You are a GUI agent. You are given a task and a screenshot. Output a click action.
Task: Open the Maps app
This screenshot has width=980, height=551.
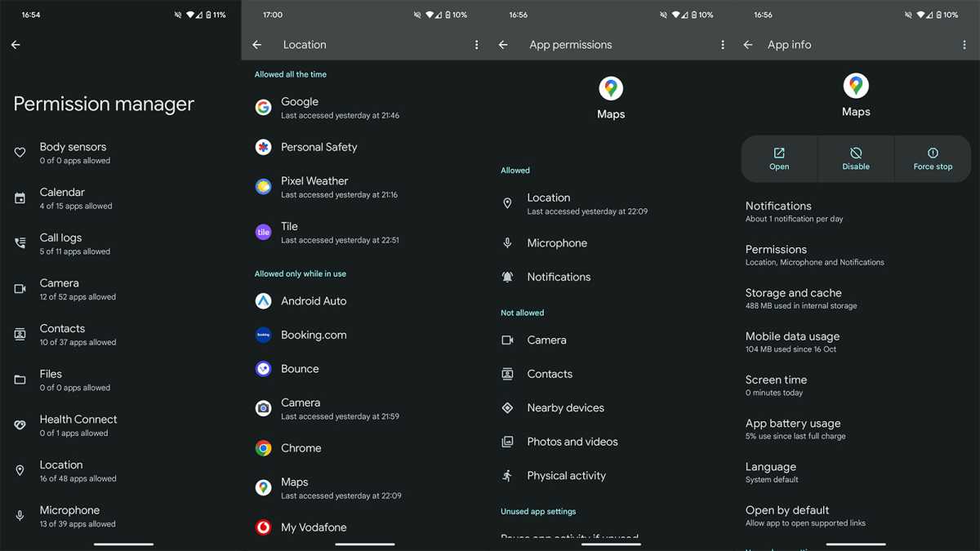coord(779,158)
